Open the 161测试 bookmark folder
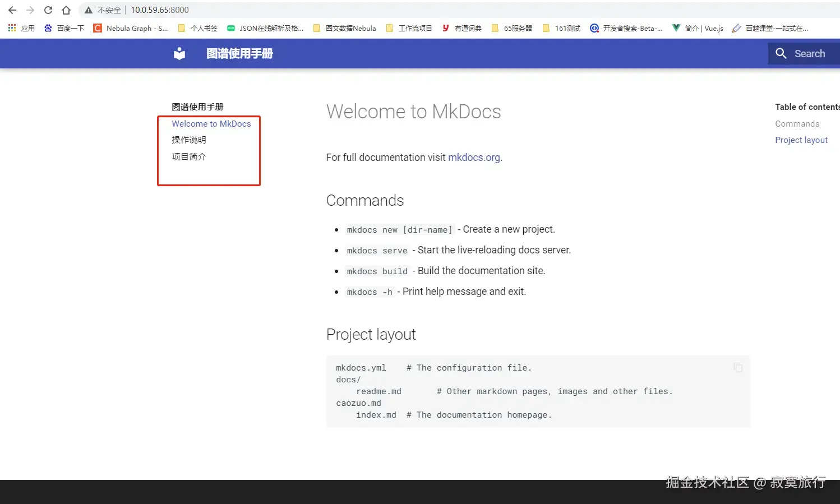This screenshot has height=504, width=840. 561,28
